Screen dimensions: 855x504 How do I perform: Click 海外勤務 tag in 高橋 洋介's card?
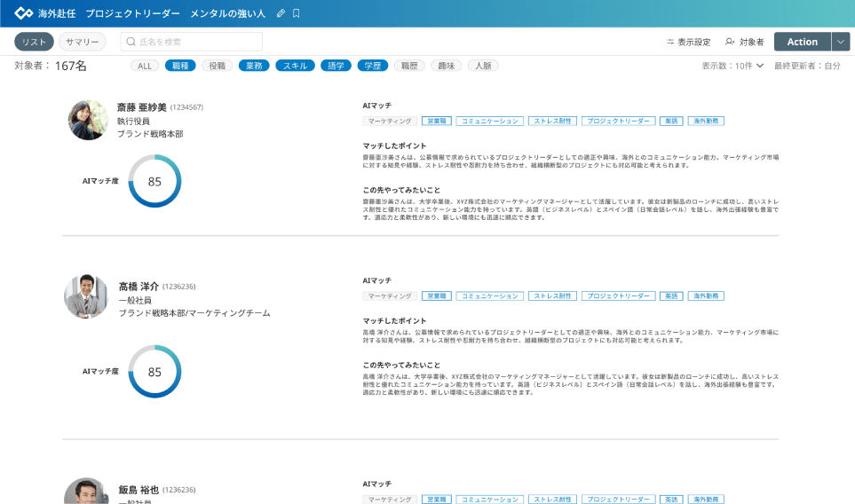(x=706, y=295)
